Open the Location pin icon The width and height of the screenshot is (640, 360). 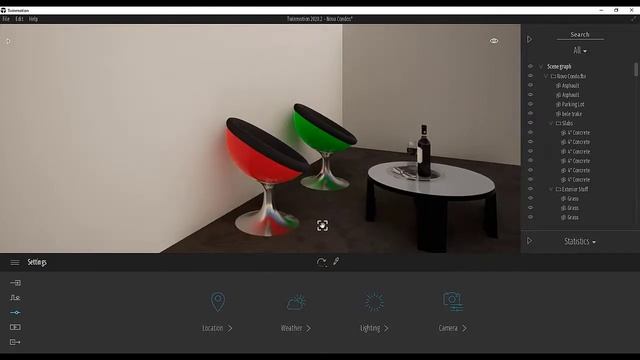coord(218,302)
